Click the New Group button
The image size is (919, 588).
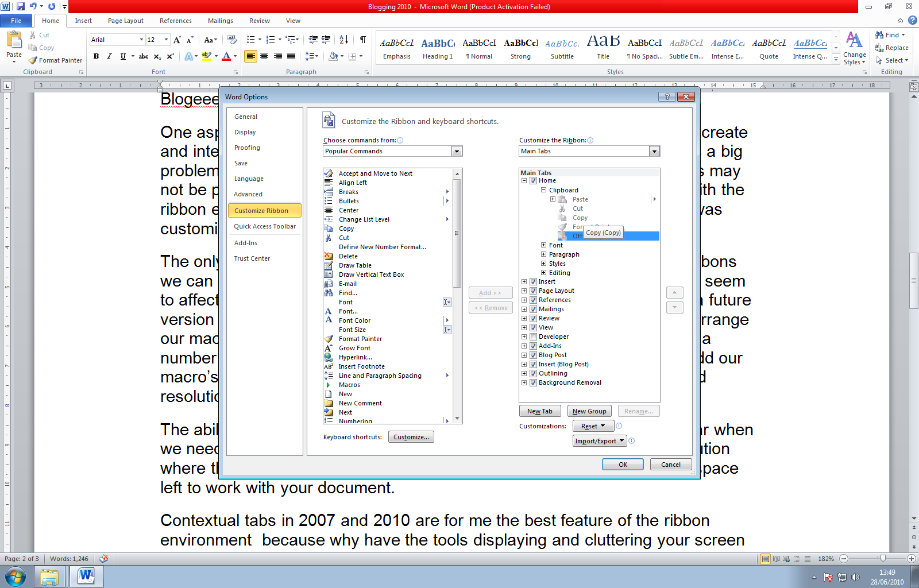pos(589,411)
